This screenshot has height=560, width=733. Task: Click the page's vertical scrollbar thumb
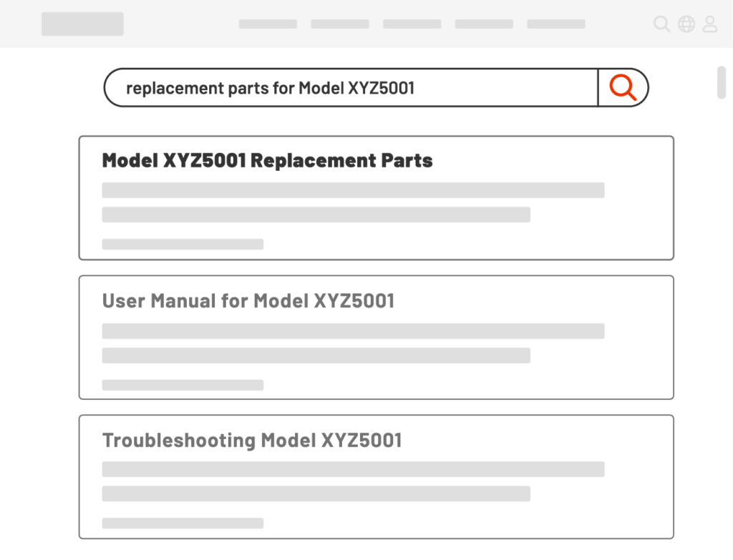[x=722, y=82]
